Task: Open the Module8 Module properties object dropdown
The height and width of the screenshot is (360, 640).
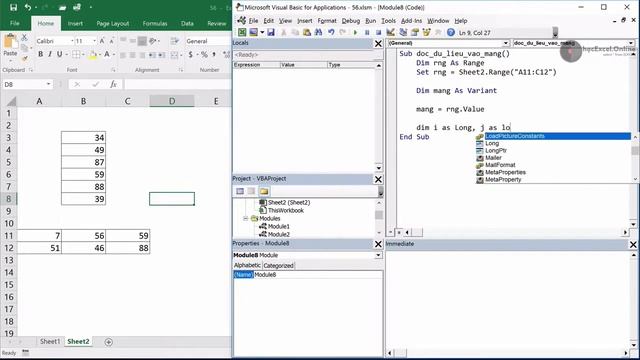Action: point(378,255)
